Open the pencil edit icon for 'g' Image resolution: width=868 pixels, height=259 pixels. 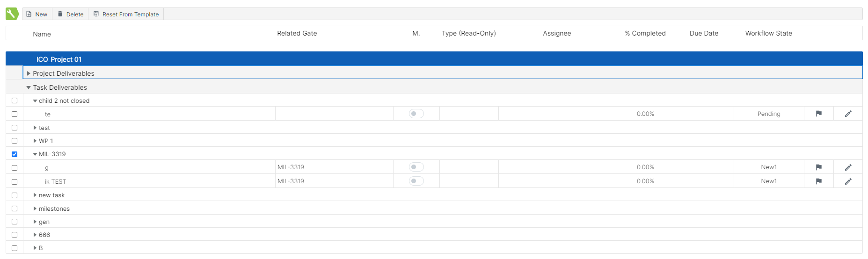pos(848,167)
